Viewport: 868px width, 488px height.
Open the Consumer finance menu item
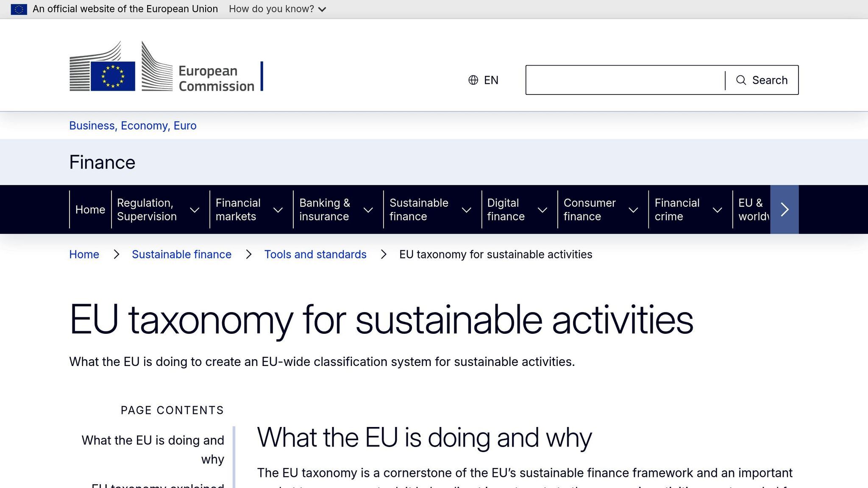(590, 209)
